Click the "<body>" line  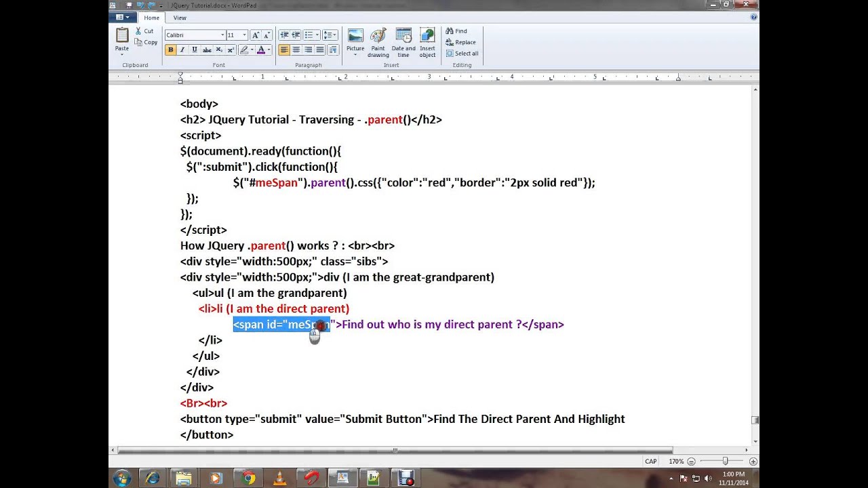(x=199, y=104)
